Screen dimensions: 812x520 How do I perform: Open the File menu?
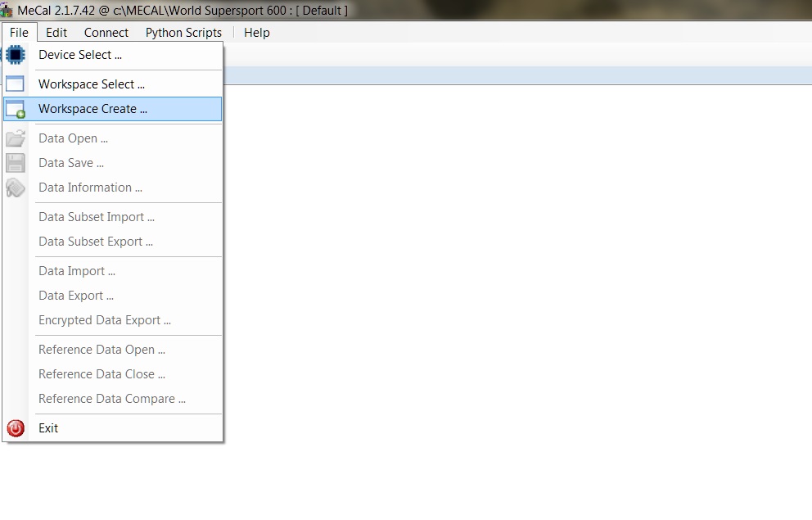(19, 33)
